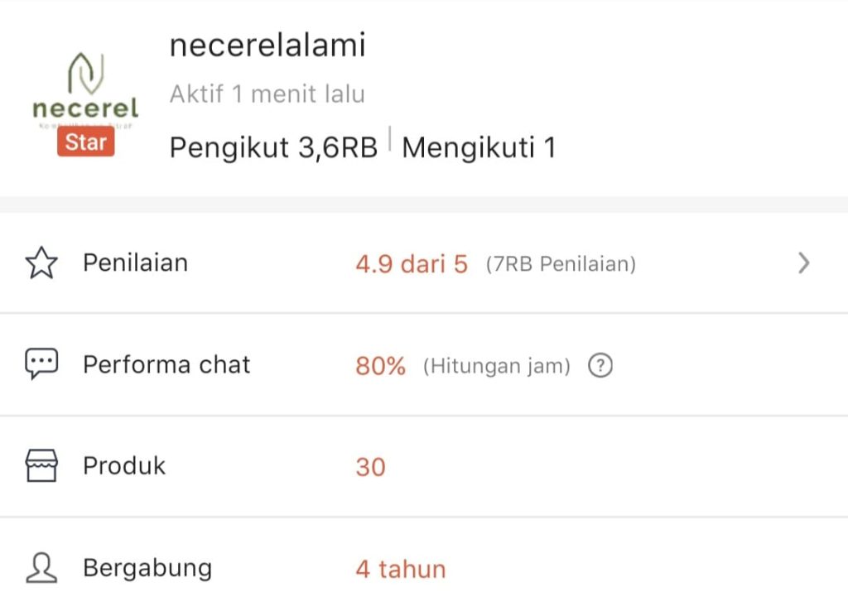
Task: Click the 4 tahun joined value
Action: click(x=400, y=570)
